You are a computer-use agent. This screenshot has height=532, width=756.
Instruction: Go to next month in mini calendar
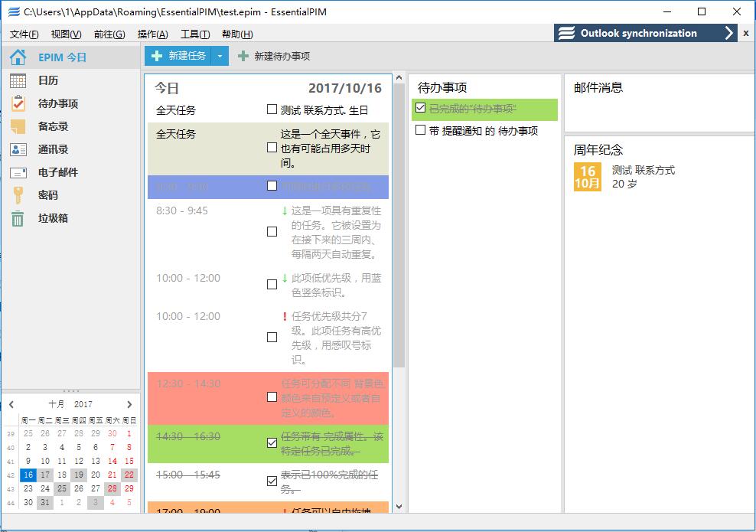(129, 404)
